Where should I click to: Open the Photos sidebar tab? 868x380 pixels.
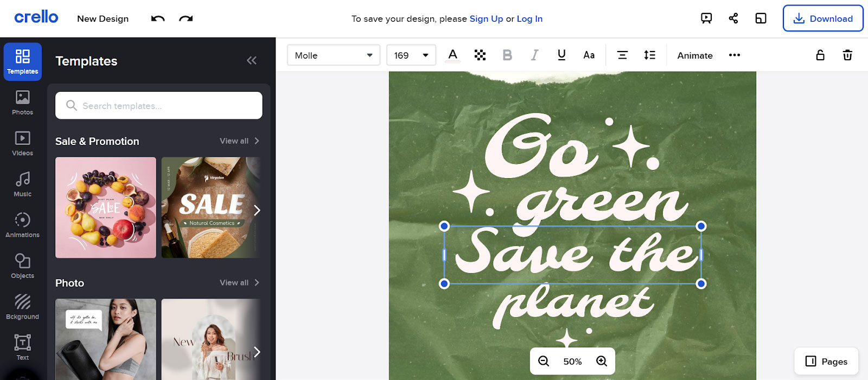point(23,103)
